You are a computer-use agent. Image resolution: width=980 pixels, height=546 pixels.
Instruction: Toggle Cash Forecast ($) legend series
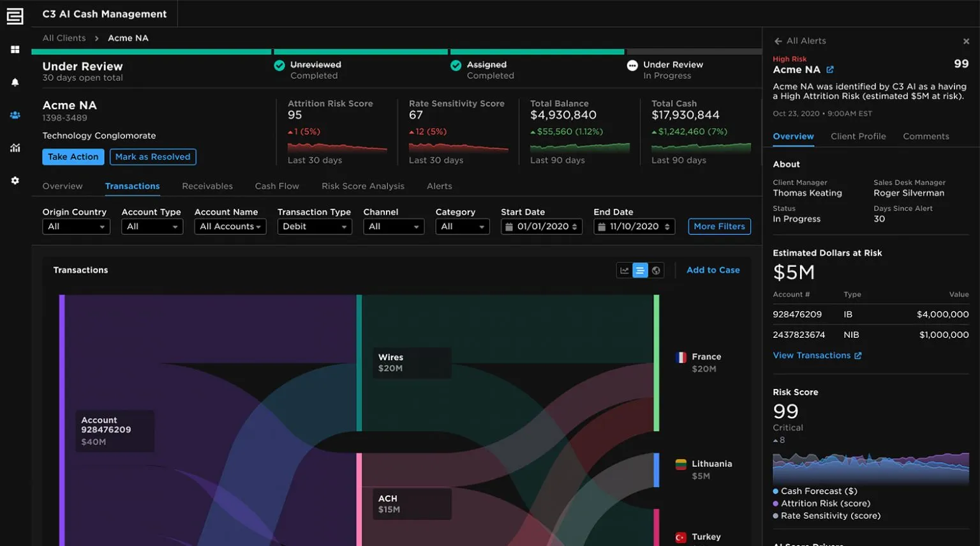pyautogui.click(x=815, y=491)
